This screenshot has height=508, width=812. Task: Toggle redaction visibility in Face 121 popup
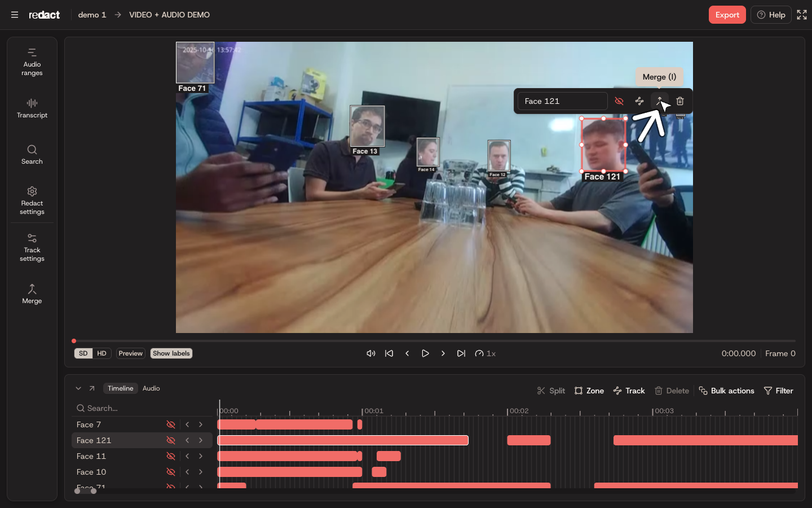pyautogui.click(x=619, y=101)
